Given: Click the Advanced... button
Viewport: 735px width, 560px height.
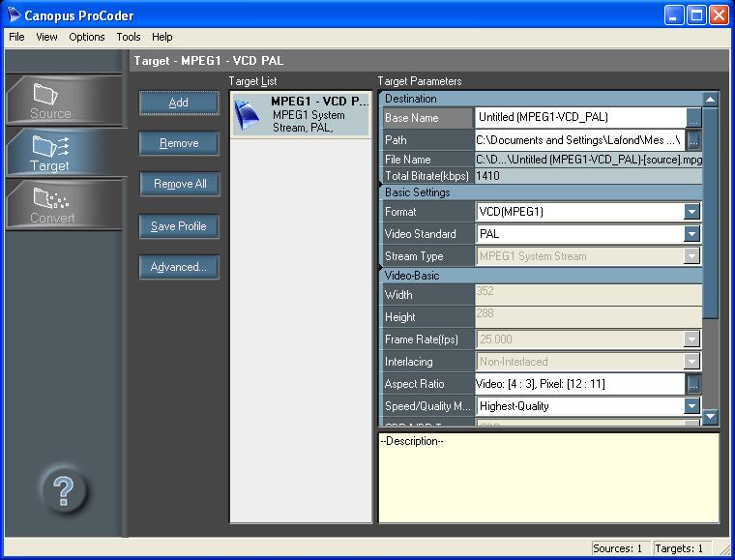Looking at the screenshot, I should coord(179,268).
